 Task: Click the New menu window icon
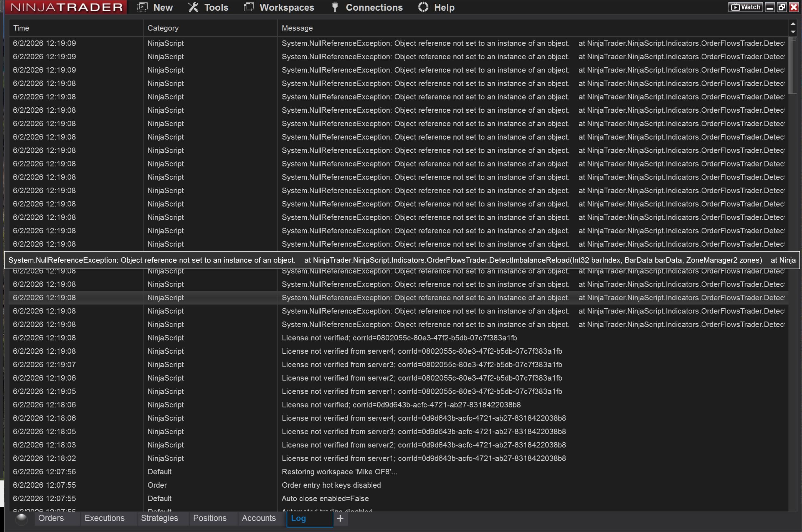pyautogui.click(x=142, y=7)
